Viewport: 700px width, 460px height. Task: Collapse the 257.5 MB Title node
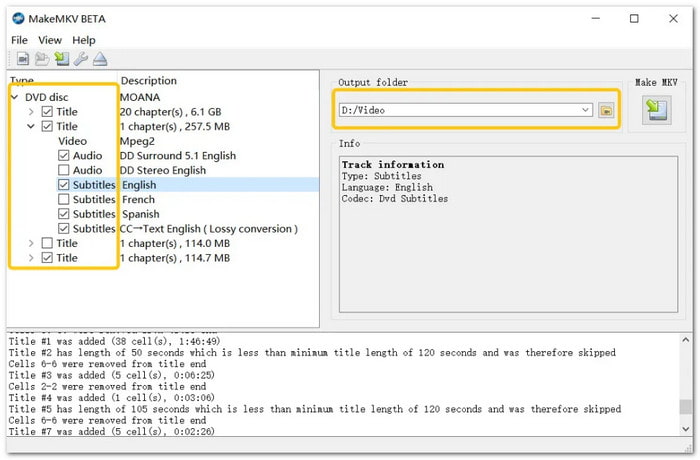point(31,126)
